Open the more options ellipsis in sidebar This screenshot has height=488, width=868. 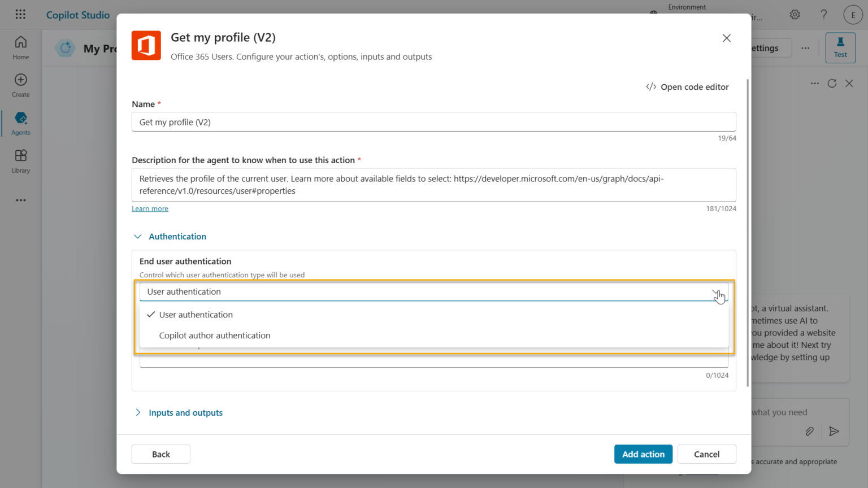20,200
